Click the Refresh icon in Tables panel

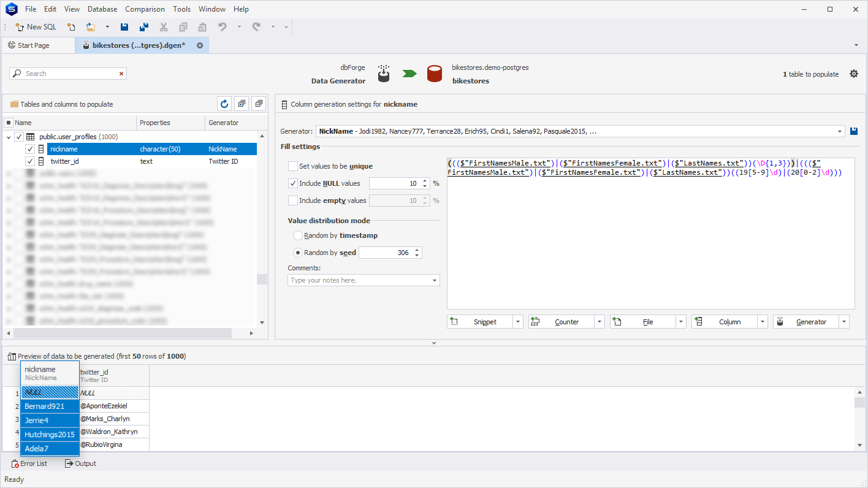(224, 104)
